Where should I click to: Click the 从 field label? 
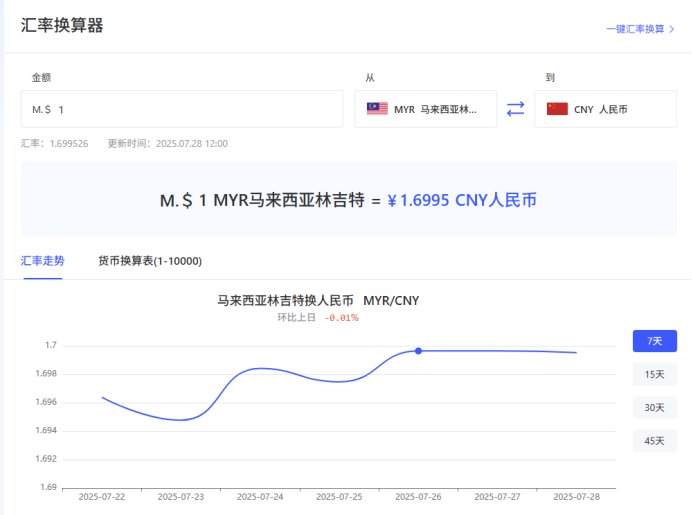pyautogui.click(x=370, y=78)
